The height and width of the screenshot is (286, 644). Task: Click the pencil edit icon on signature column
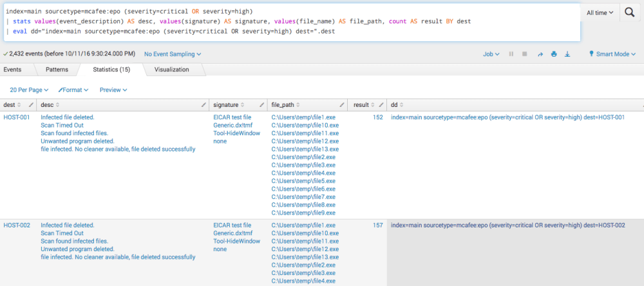click(261, 104)
